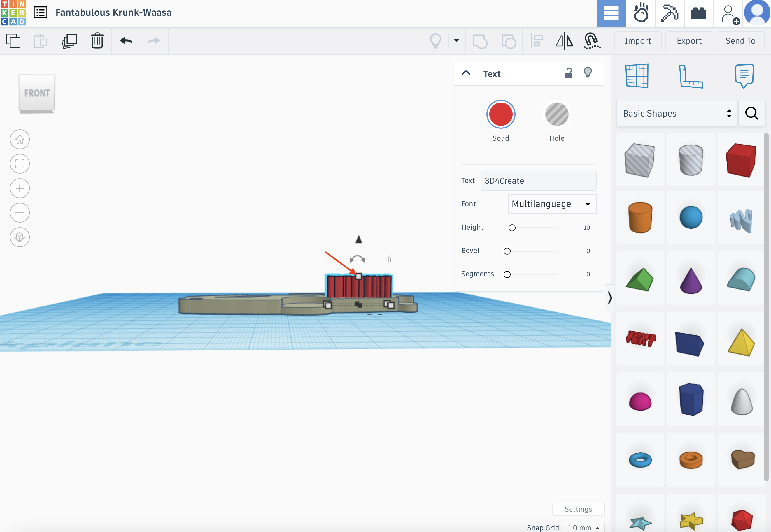Select the Solid shape option
Image resolution: width=771 pixels, height=532 pixels.
[x=500, y=114]
